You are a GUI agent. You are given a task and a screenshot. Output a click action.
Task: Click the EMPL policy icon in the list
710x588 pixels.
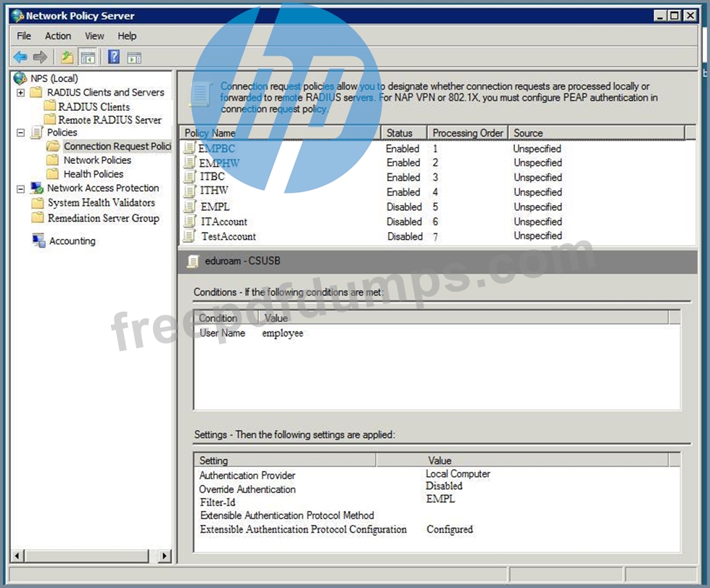(190, 207)
